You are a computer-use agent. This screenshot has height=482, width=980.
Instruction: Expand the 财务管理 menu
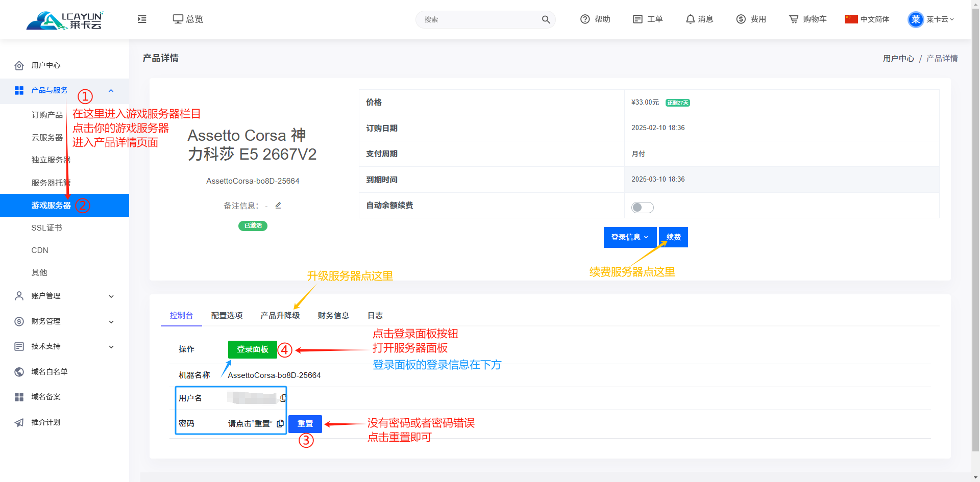pos(111,322)
